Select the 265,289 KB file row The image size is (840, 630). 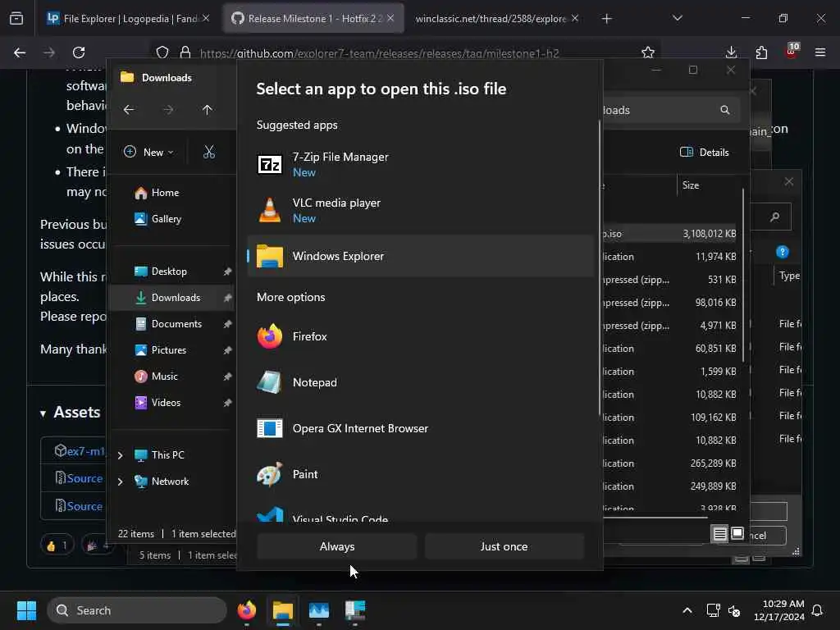(669, 463)
